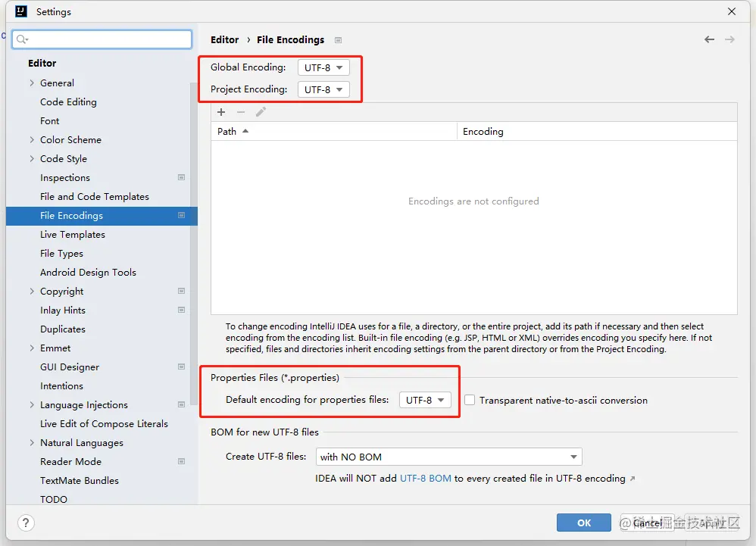Expand the Language Injections node
756x546 pixels.
(32, 405)
